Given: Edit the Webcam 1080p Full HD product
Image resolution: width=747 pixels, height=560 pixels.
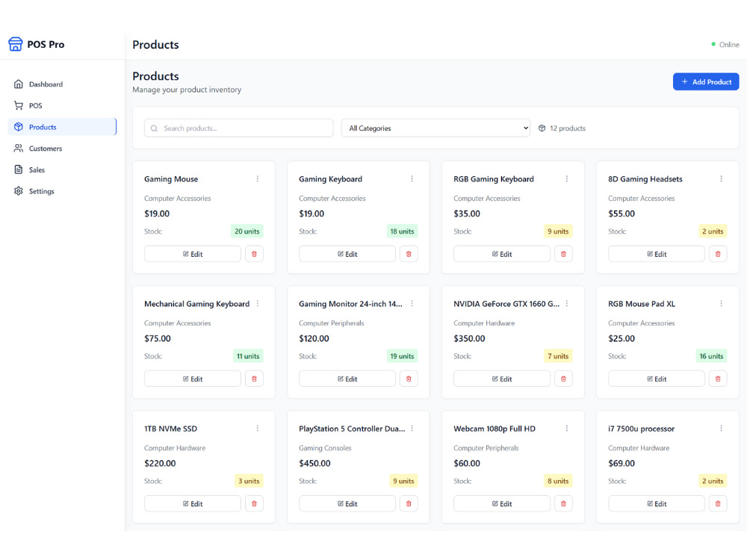Looking at the screenshot, I should click(x=502, y=503).
